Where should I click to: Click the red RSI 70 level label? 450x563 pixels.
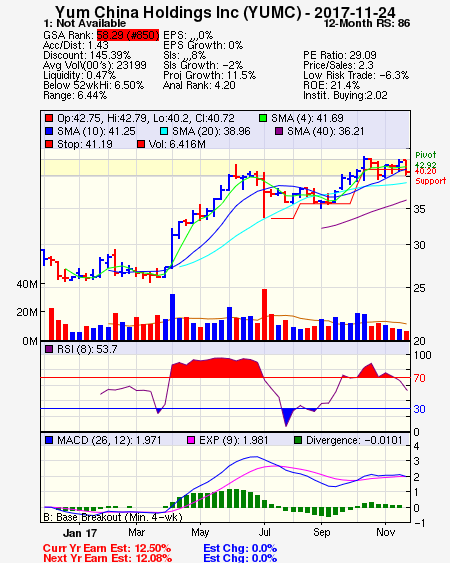(419, 378)
